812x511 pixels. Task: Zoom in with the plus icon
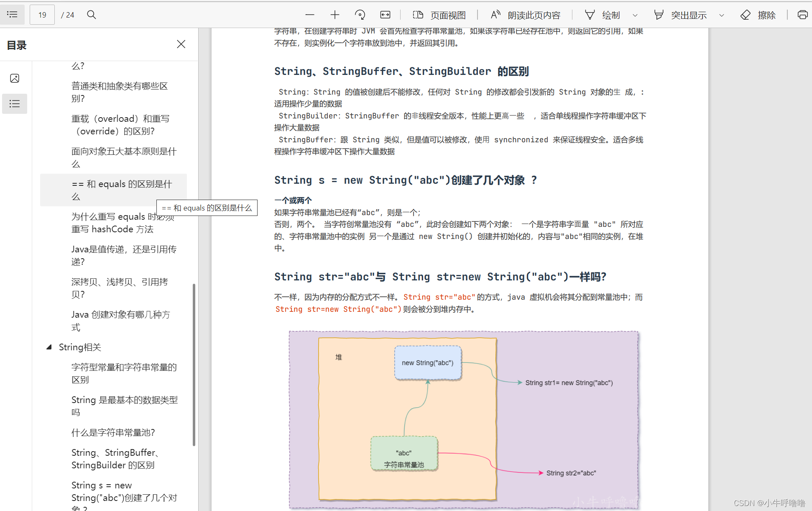(x=335, y=15)
